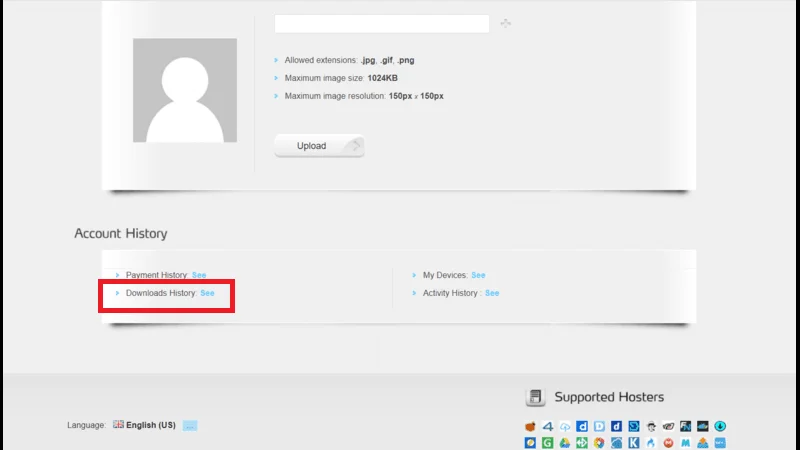Click the blue K hoster icon
The height and width of the screenshot is (450, 800).
(x=634, y=443)
